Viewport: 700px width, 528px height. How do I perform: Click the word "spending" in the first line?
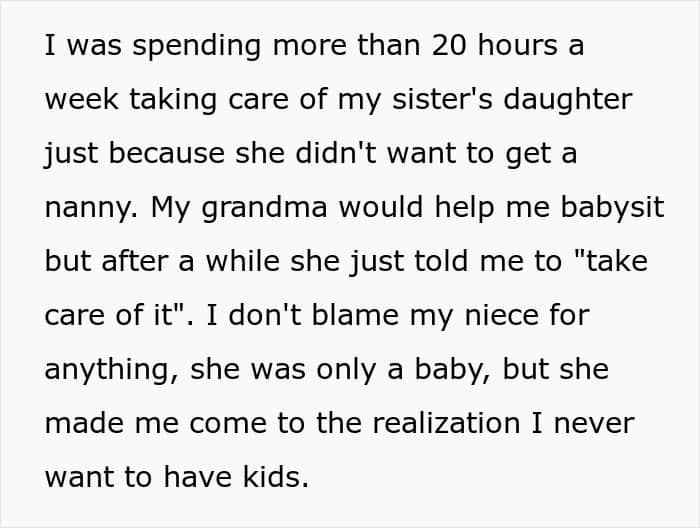pos(196,47)
